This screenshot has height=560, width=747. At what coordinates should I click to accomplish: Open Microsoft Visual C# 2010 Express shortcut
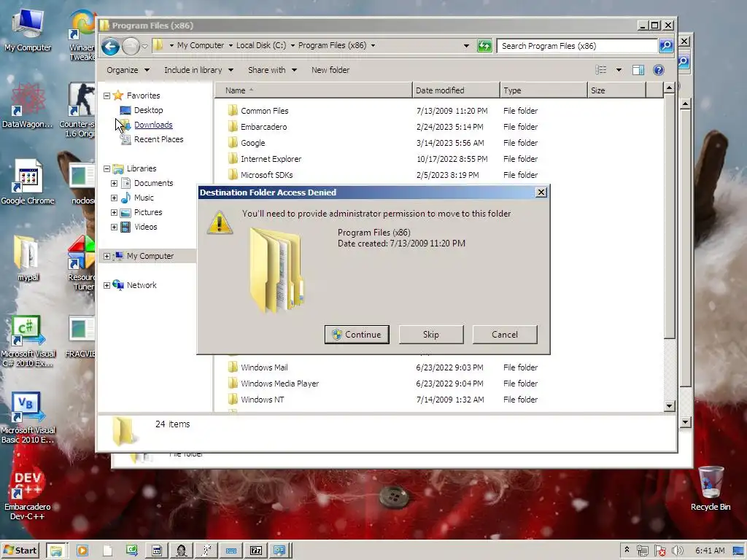coord(28,341)
